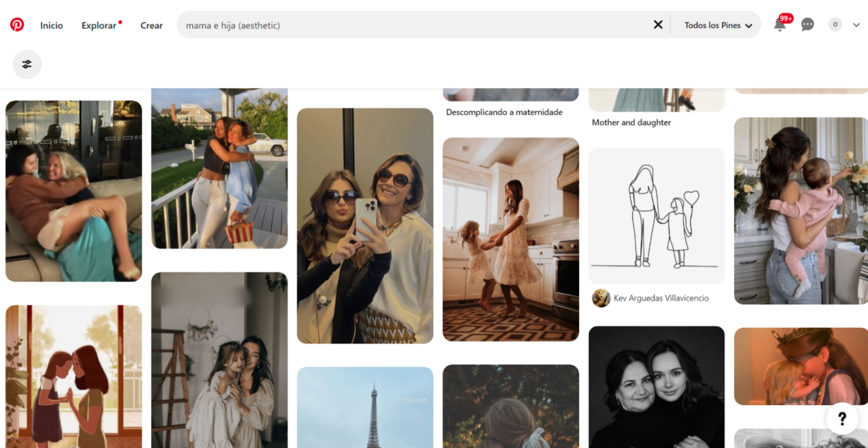Image resolution: width=868 pixels, height=448 pixels.
Task: Open the Crear tab
Action: point(151,25)
